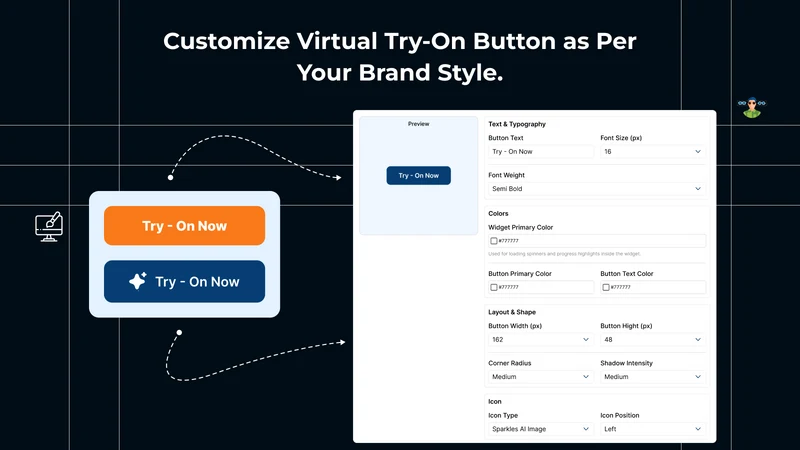Click the Button Primary Color label

520,273
